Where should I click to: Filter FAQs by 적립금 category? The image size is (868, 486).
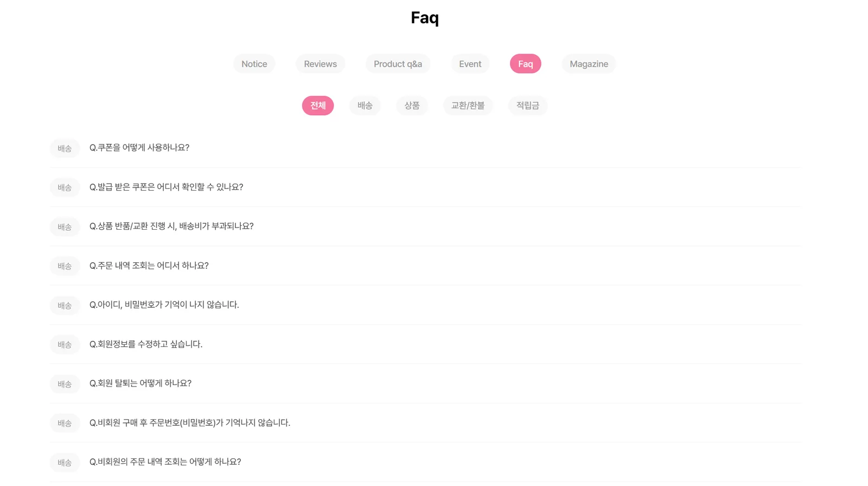[x=527, y=105]
